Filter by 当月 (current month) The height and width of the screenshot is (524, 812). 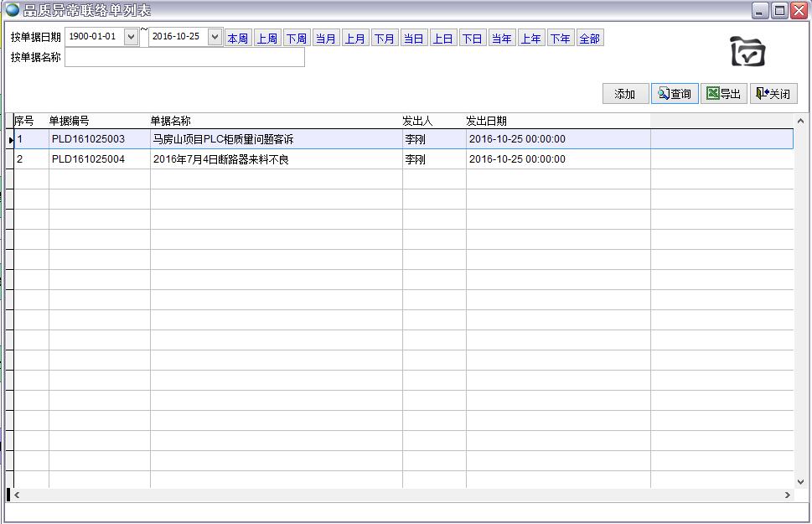coord(325,39)
